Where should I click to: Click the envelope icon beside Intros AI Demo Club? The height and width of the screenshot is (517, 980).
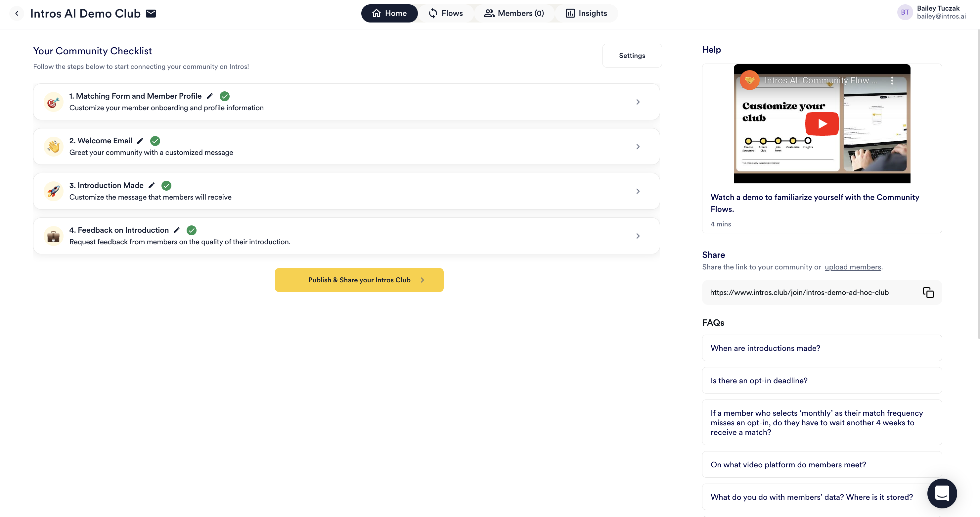tap(151, 13)
